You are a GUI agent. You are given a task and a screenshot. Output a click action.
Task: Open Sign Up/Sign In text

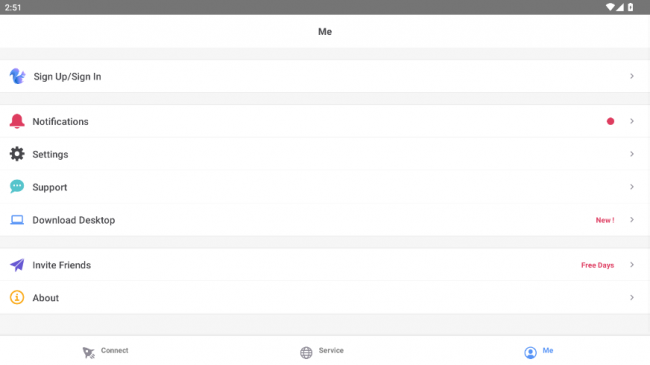(x=67, y=77)
